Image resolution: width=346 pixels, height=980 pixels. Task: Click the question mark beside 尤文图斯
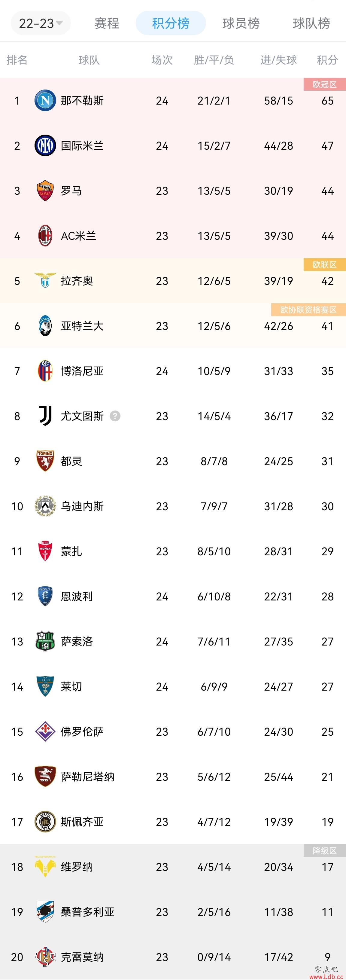[115, 416]
